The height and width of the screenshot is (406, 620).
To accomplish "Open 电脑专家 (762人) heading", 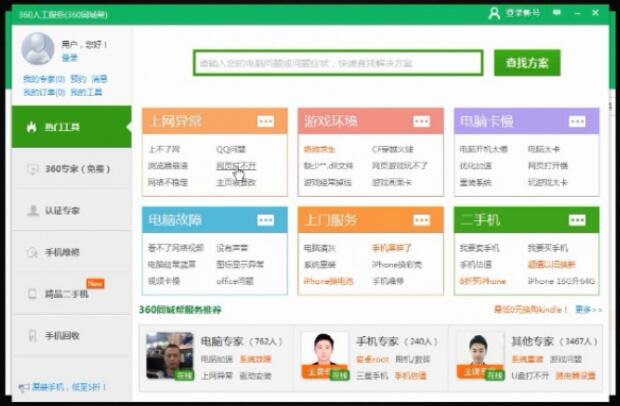I will pos(242,341).
